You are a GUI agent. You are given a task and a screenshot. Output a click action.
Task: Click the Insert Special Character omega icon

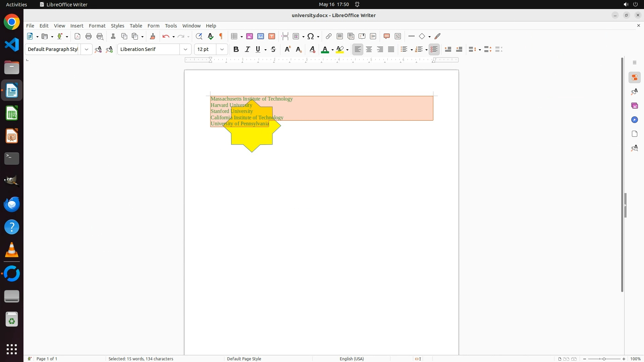click(x=311, y=37)
